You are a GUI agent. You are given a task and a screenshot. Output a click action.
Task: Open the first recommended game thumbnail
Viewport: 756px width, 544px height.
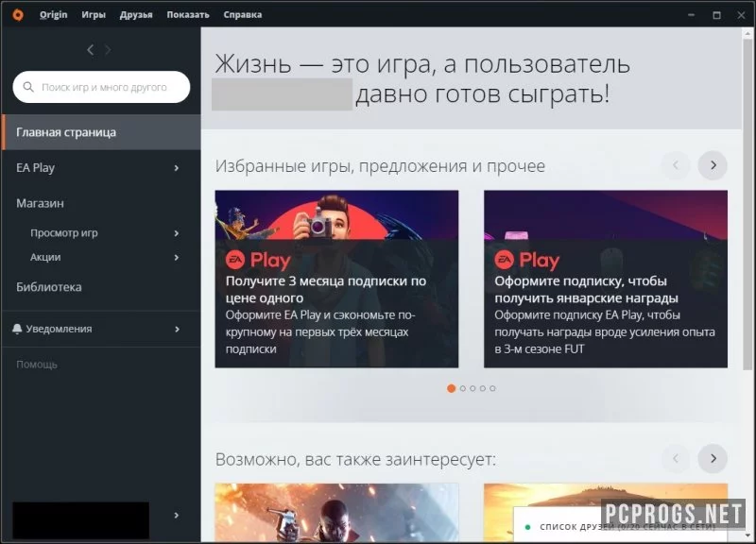coord(336,512)
